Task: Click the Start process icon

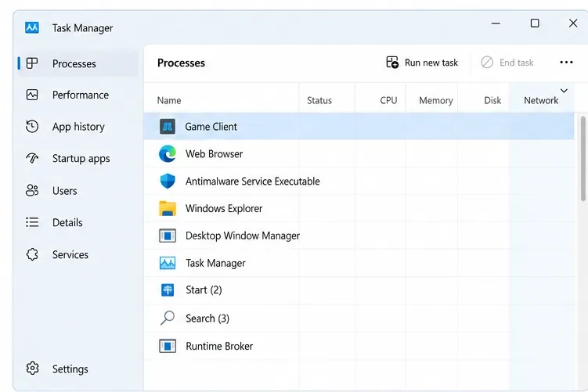Action: click(x=168, y=290)
